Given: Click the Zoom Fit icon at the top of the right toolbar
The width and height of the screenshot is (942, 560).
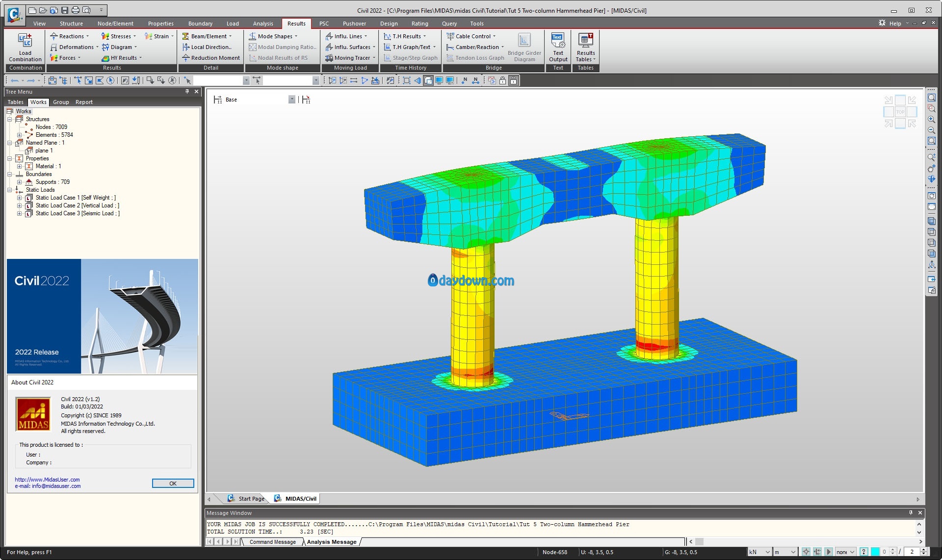Looking at the screenshot, I should point(931,98).
